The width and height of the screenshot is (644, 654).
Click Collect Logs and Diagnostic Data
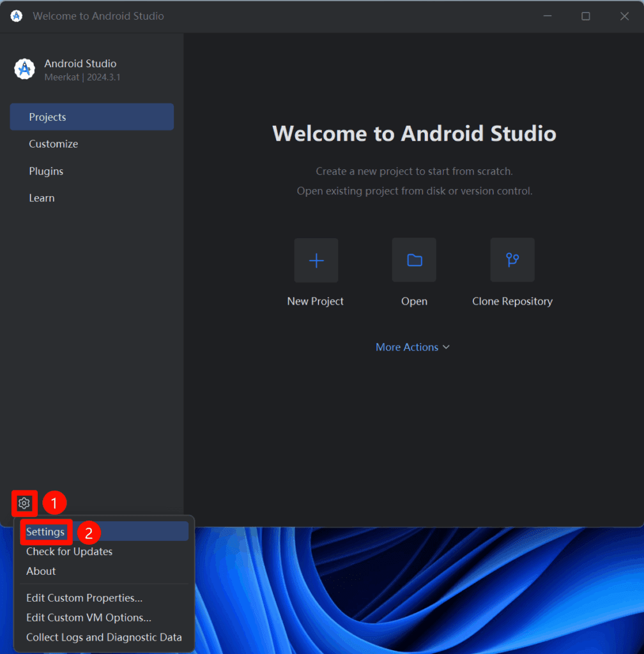(104, 637)
